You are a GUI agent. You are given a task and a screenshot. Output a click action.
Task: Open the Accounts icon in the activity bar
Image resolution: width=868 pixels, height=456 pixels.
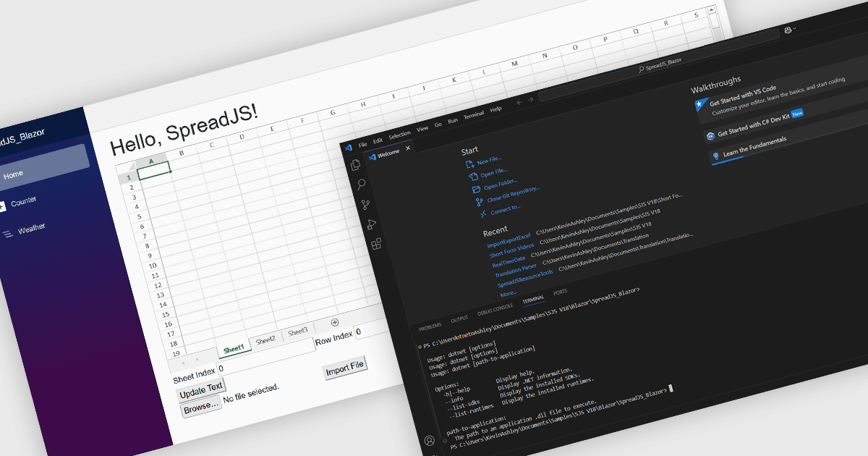[x=430, y=440]
